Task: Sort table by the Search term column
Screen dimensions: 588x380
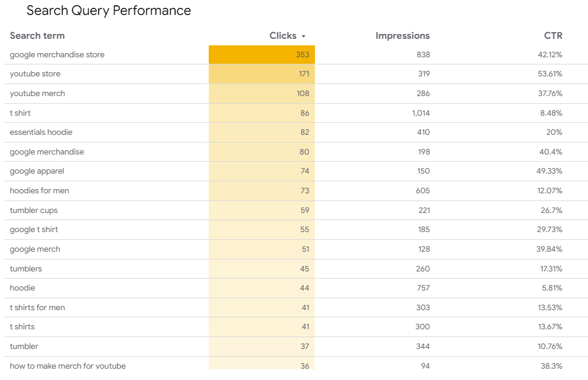Action: click(x=37, y=36)
